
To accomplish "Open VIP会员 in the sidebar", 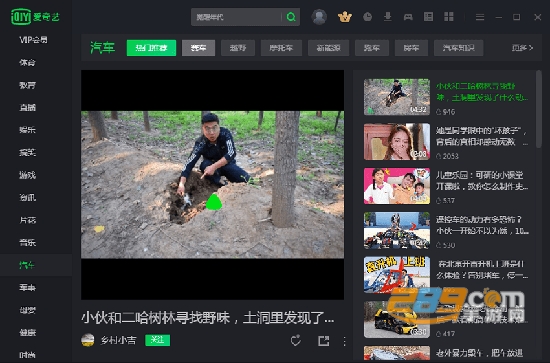I will point(33,40).
